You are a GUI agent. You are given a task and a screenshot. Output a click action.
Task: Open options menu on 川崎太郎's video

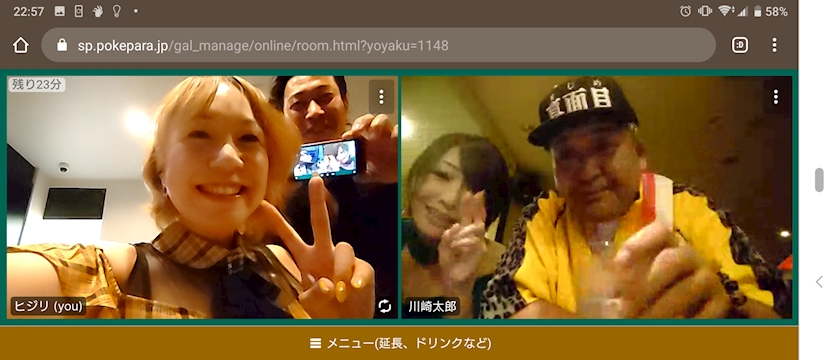click(x=776, y=97)
